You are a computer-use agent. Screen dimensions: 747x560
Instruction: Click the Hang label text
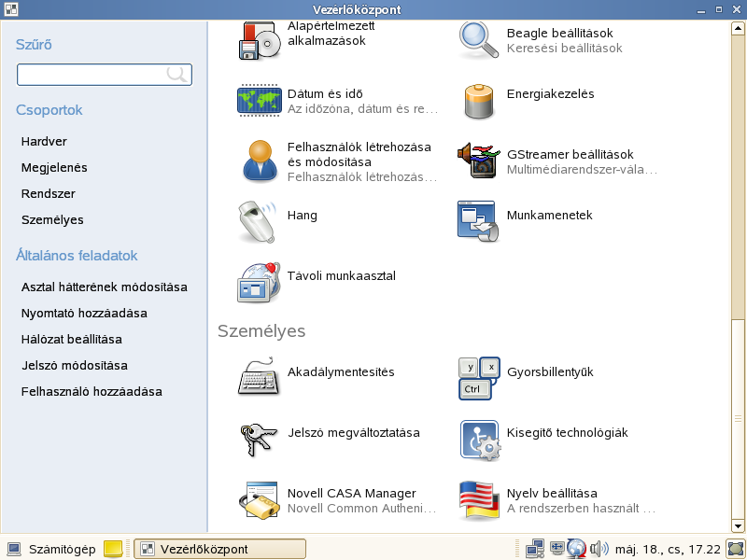pyautogui.click(x=302, y=216)
